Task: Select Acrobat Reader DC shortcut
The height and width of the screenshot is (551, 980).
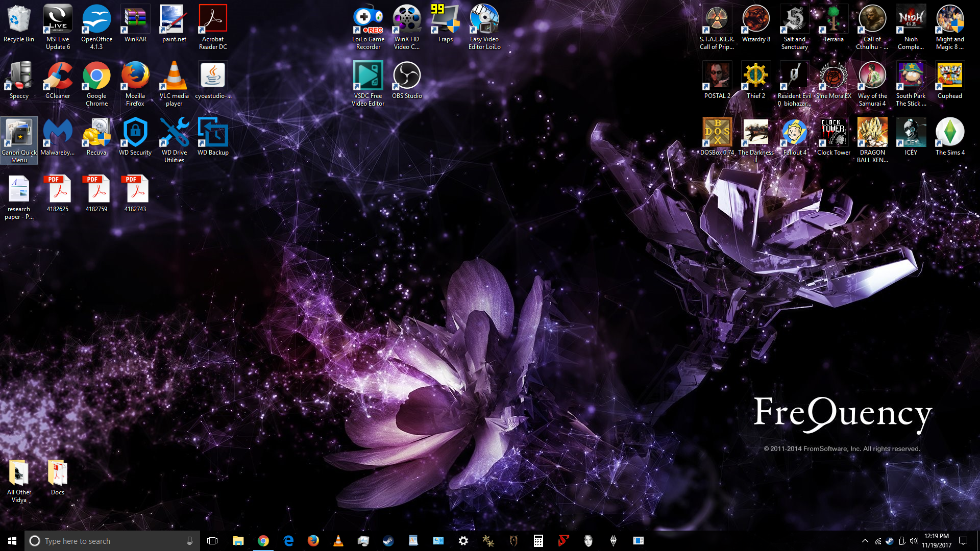Action: (213, 28)
